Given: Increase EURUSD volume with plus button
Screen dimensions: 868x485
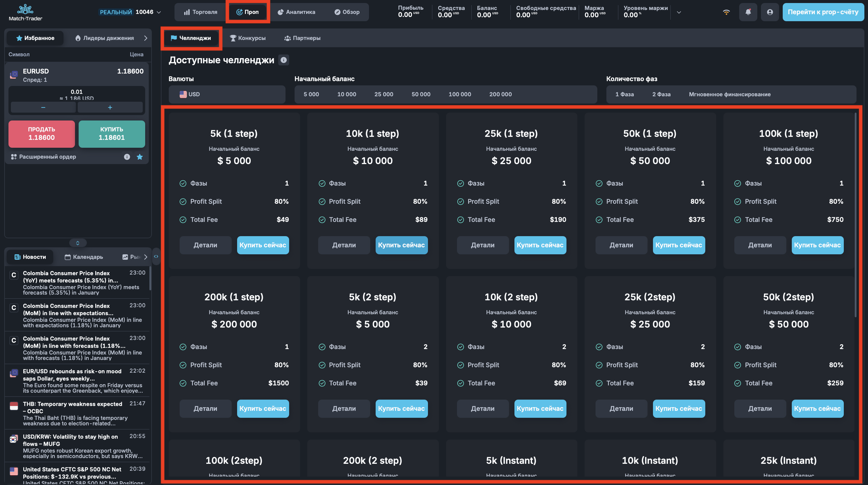Looking at the screenshot, I should (x=110, y=107).
